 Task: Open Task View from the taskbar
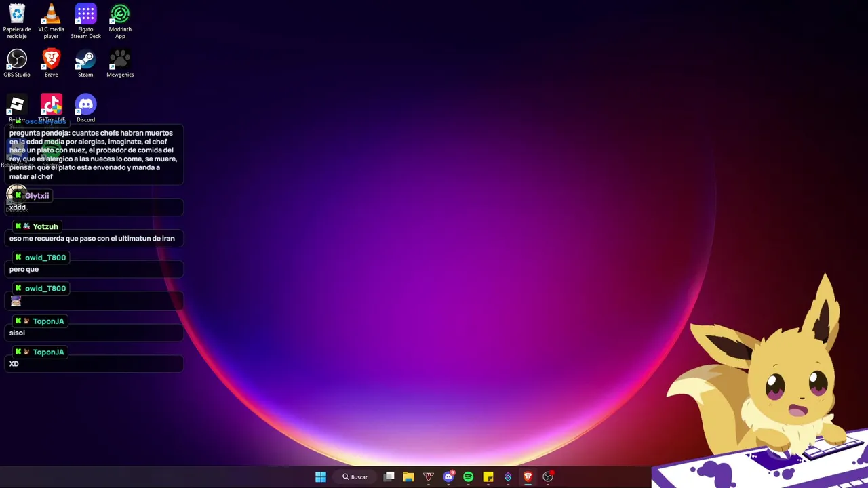(389, 476)
